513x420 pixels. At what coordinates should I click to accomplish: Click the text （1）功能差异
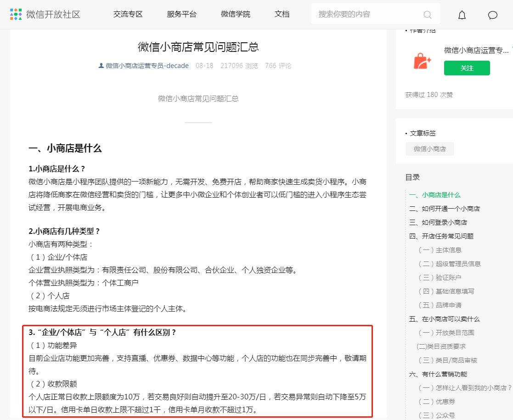click(x=53, y=346)
